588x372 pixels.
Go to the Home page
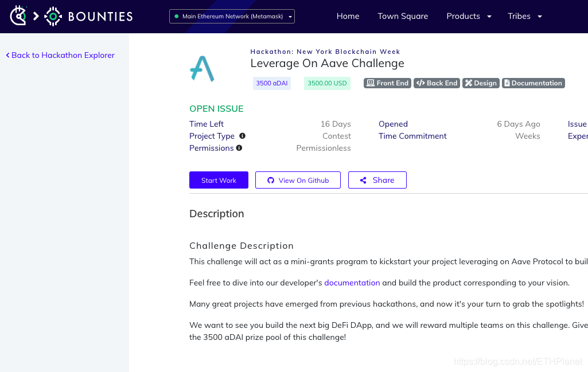pos(348,16)
